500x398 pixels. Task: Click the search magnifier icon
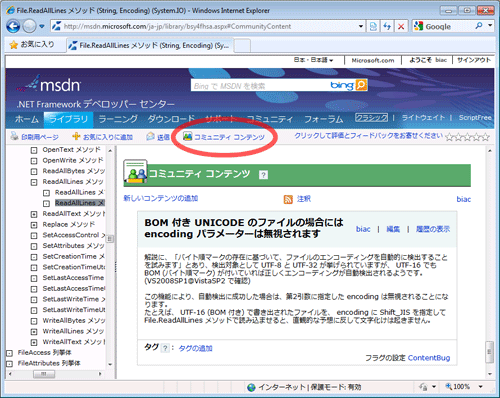(x=479, y=26)
